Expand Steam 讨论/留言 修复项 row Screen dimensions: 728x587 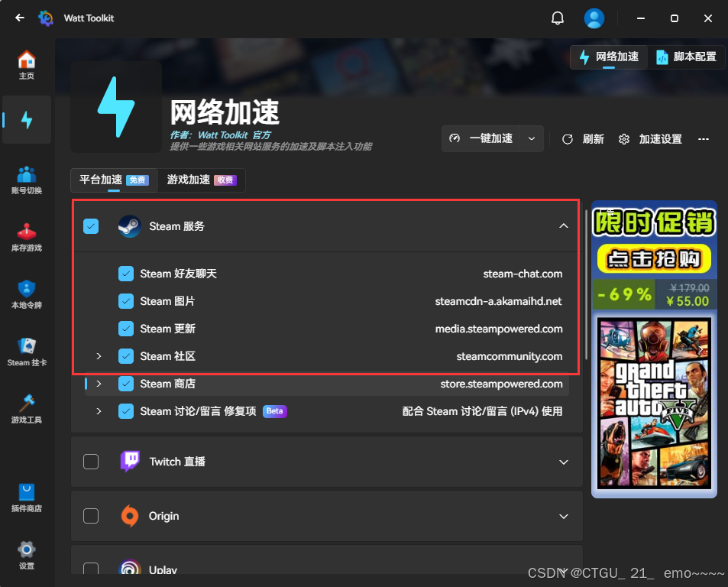pyautogui.click(x=99, y=411)
